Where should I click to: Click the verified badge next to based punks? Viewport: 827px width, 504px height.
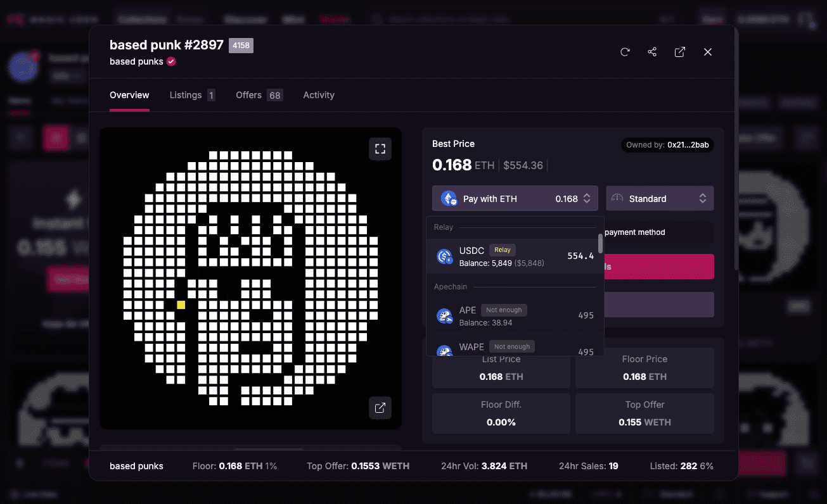tap(171, 61)
